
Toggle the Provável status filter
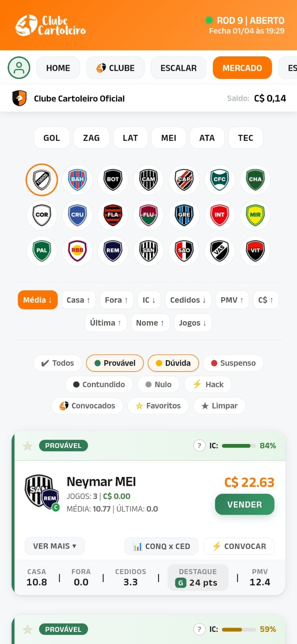click(115, 363)
